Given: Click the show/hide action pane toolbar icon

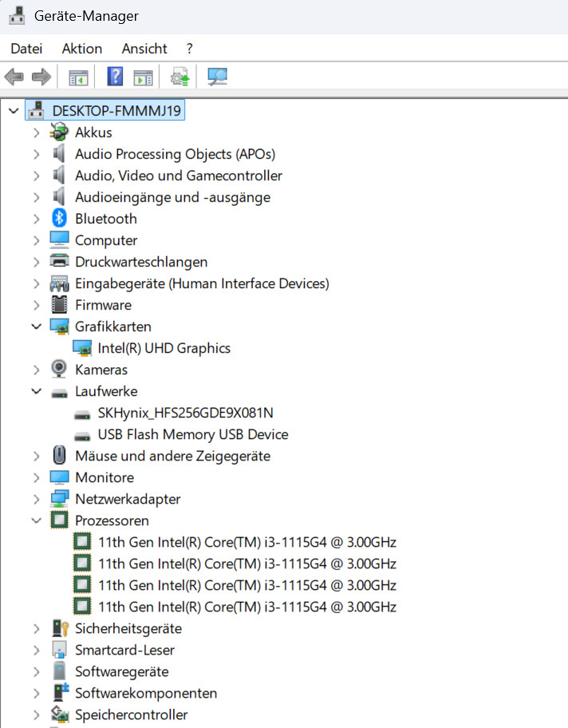Looking at the screenshot, I should pos(143,77).
